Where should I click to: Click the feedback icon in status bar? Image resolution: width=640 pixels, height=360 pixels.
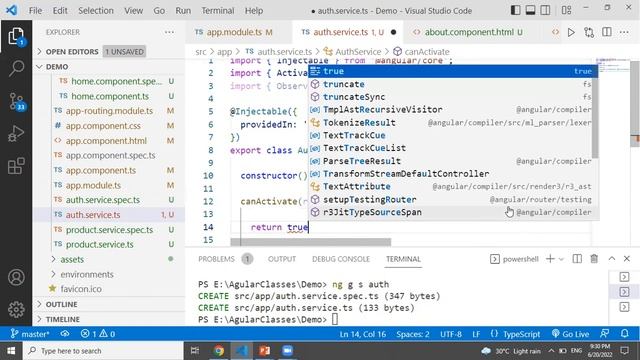(605, 334)
